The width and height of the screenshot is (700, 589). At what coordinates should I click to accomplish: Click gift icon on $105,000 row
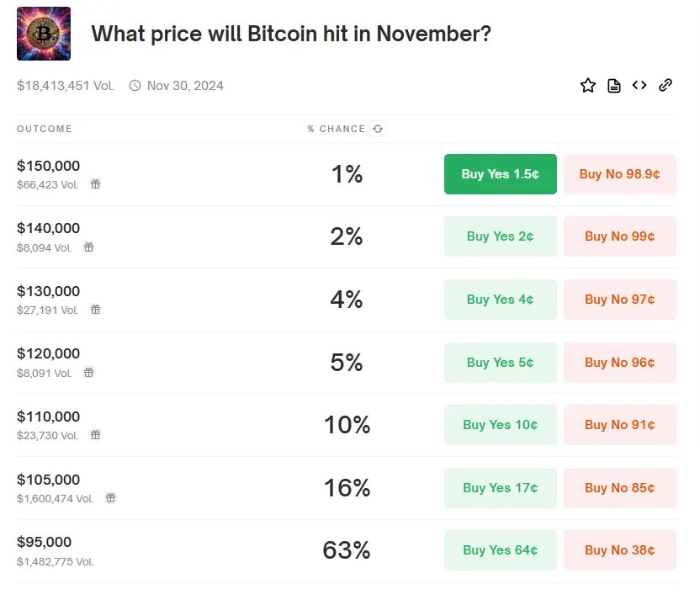[x=110, y=498]
